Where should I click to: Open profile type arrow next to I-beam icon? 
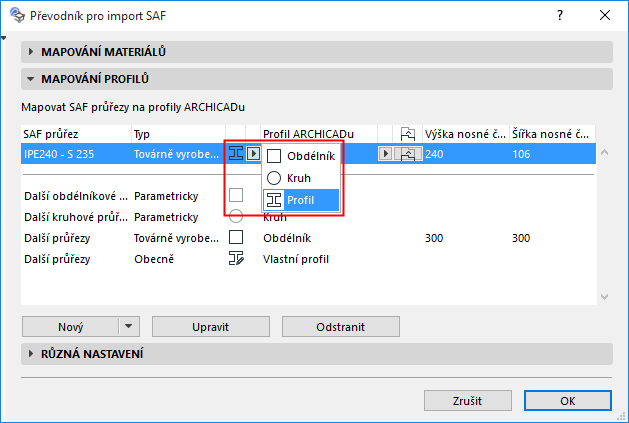253,153
